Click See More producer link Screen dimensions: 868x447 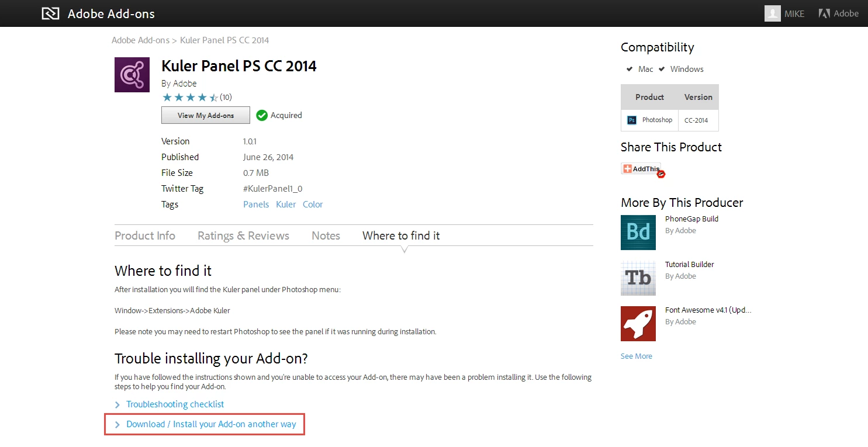(637, 356)
